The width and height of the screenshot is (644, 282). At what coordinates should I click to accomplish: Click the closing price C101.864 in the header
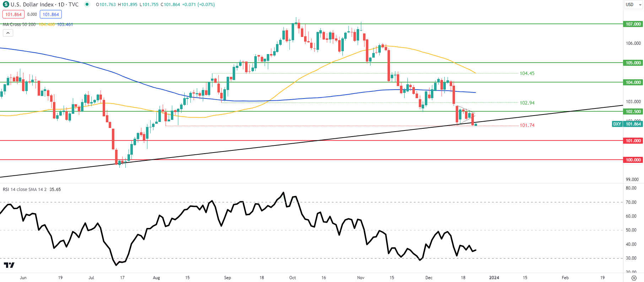(x=170, y=5)
